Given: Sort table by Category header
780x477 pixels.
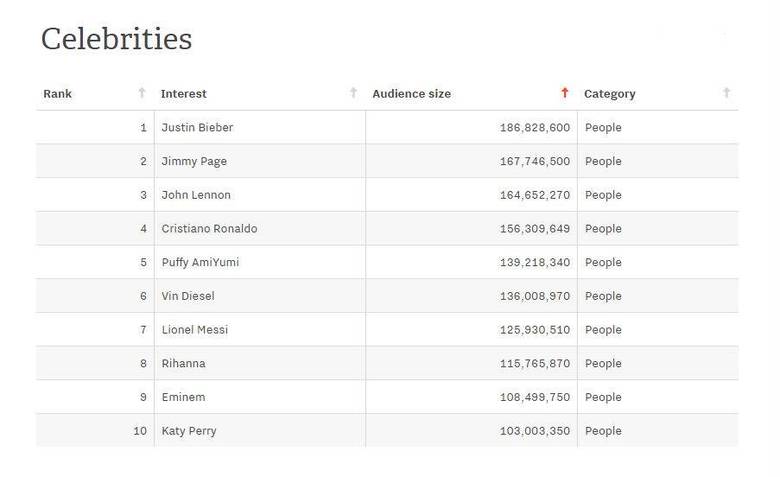Looking at the screenshot, I should click(x=610, y=94).
